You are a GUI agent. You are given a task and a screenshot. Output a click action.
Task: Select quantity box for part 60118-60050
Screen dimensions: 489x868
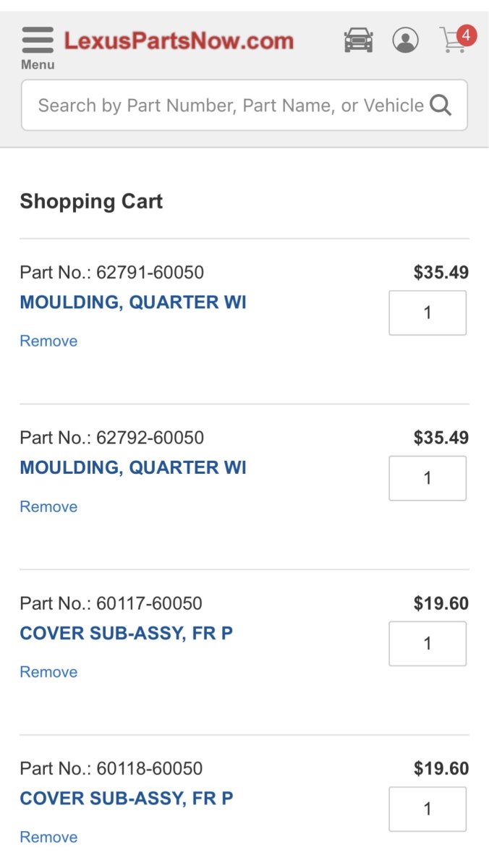coord(428,809)
